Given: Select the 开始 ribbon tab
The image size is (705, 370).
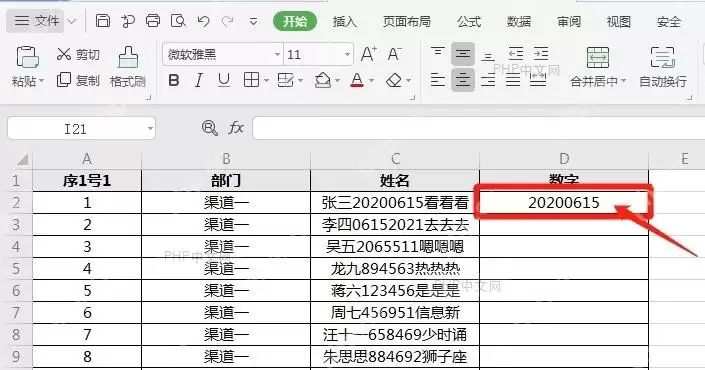Looking at the screenshot, I should pos(295,21).
